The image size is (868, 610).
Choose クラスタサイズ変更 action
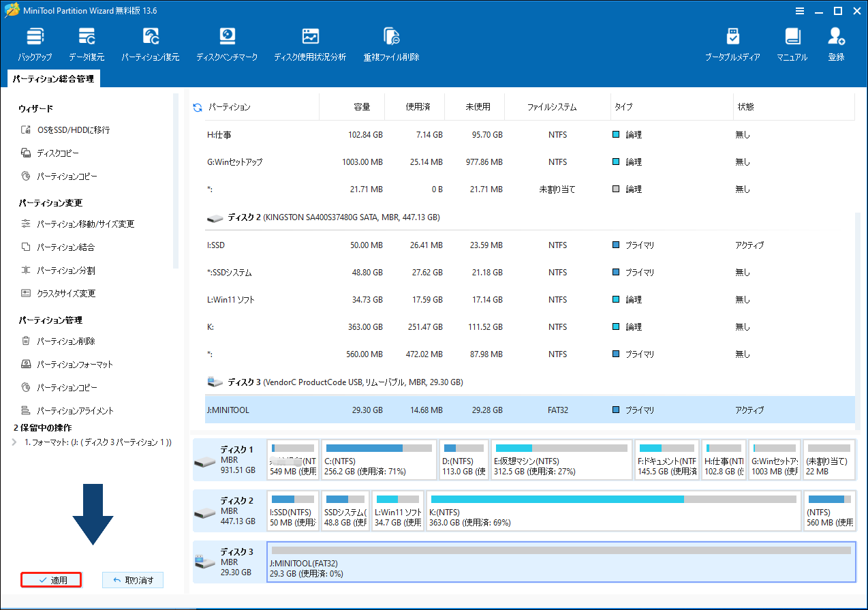[x=58, y=294]
